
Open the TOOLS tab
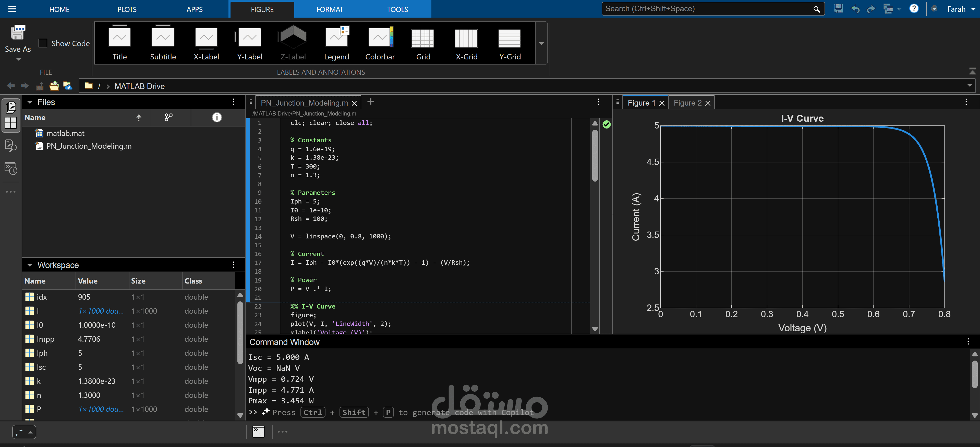[397, 9]
